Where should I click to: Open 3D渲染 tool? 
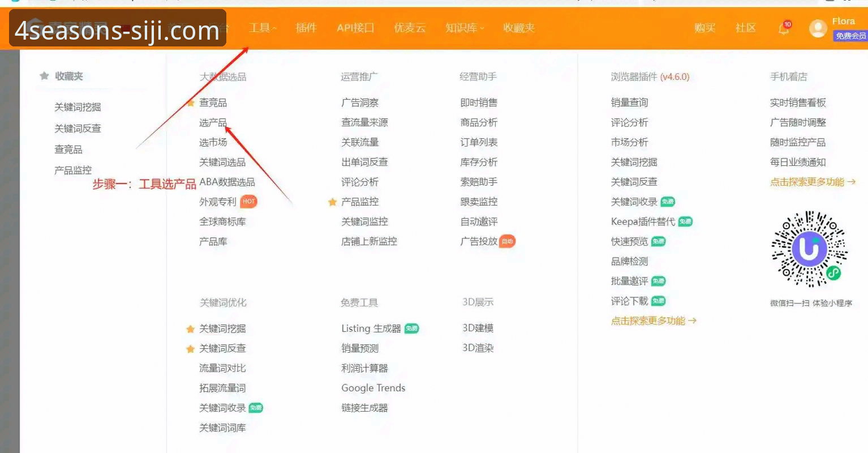pyautogui.click(x=478, y=348)
